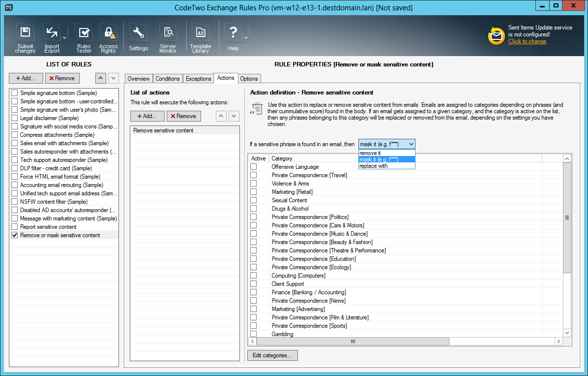Expand the Help dropdown arrow

pyautogui.click(x=246, y=38)
